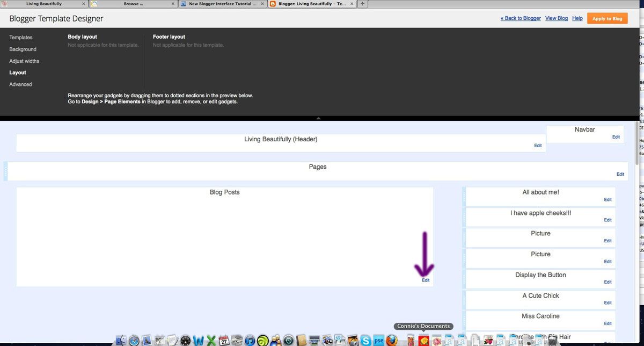This screenshot has height=346, width=644.
Task: Open the Adjust widths section
Action: click(24, 61)
